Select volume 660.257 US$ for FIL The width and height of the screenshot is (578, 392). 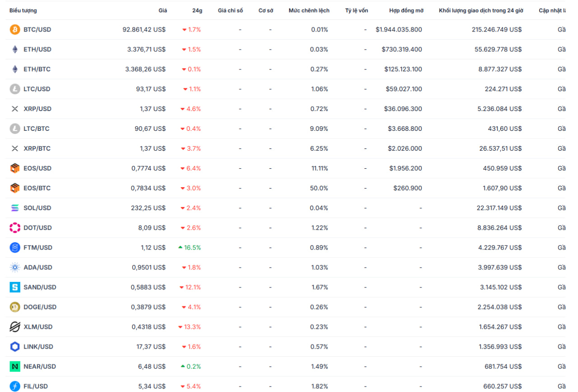point(503,387)
